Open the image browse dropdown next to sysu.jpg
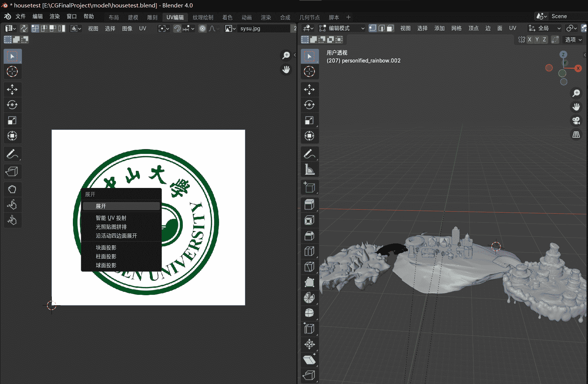Viewport: 588px width, 384px height. coord(230,28)
